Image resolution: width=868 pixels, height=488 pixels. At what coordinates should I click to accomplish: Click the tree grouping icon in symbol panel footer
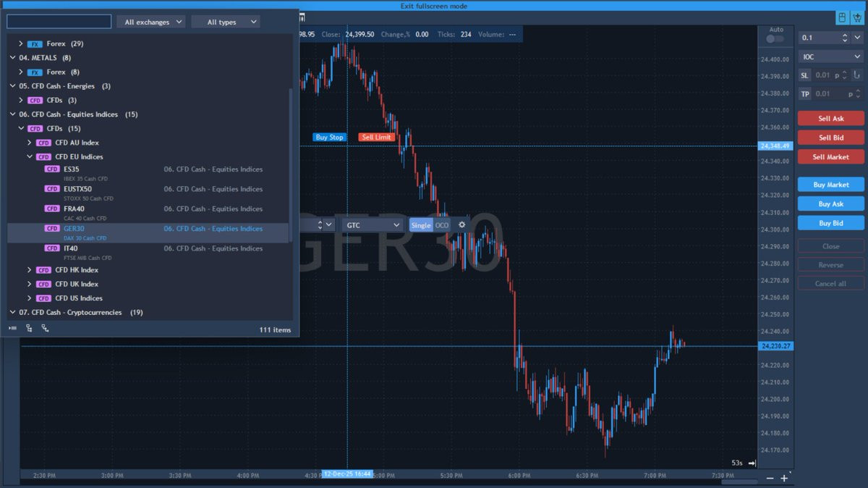[29, 329]
